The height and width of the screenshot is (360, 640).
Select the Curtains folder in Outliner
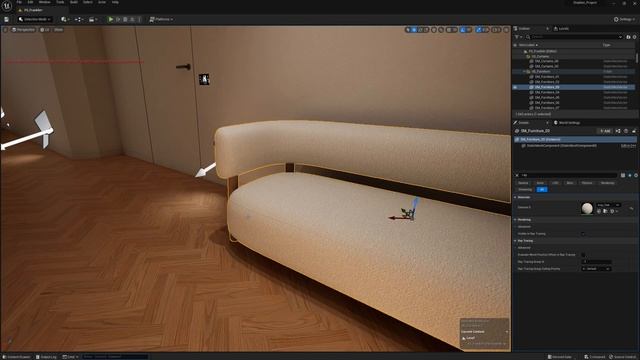(540, 56)
